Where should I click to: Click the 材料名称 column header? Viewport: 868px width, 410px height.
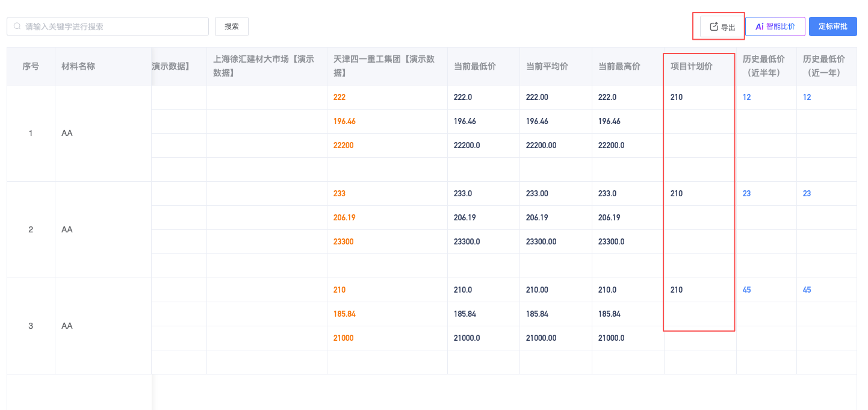(78, 66)
